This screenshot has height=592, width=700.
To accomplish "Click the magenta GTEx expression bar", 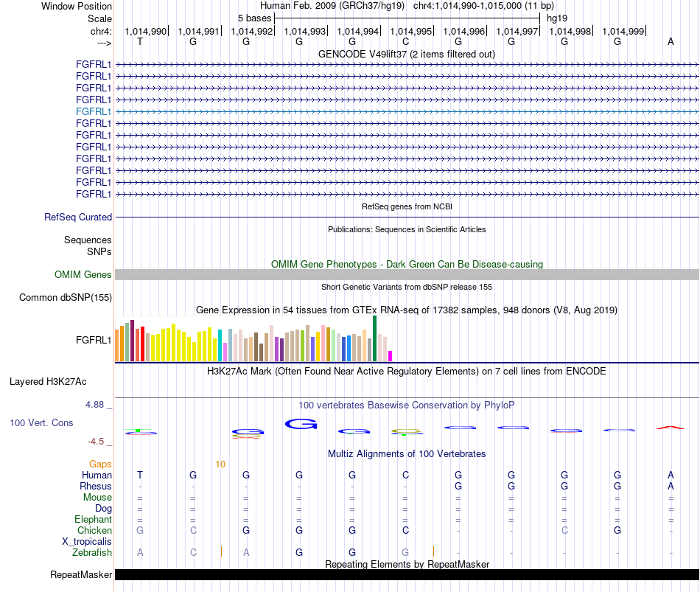I will [x=391, y=356].
